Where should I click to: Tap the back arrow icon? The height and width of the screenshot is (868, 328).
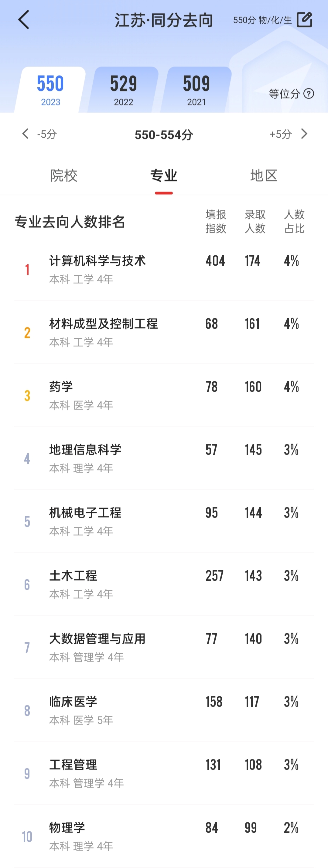(24, 20)
